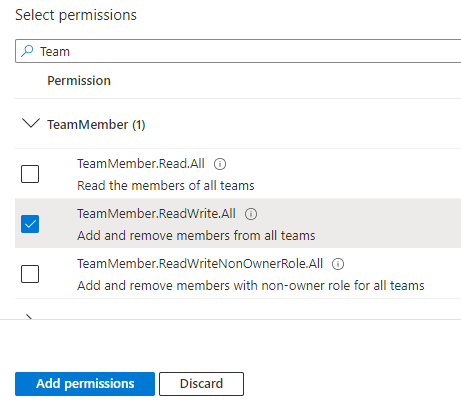Click 'Read the members of all teams' description
Image resolution: width=461 pixels, height=412 pixels.
(166, 185)
